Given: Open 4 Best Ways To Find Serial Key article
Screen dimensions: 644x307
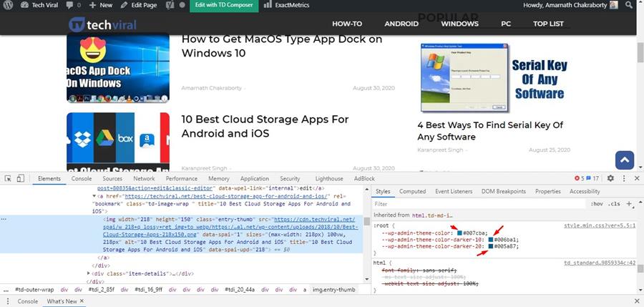Looking at the screenshot, I should pos(490,131).
